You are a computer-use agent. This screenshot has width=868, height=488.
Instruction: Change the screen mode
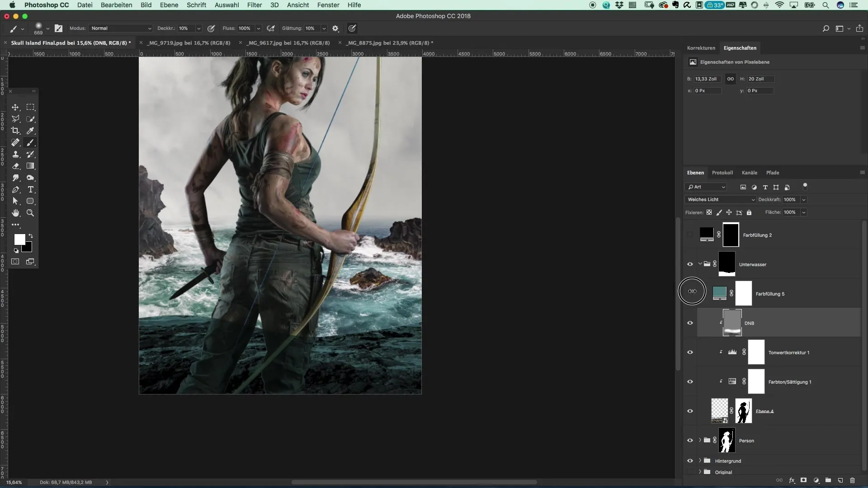pos(30,262)
